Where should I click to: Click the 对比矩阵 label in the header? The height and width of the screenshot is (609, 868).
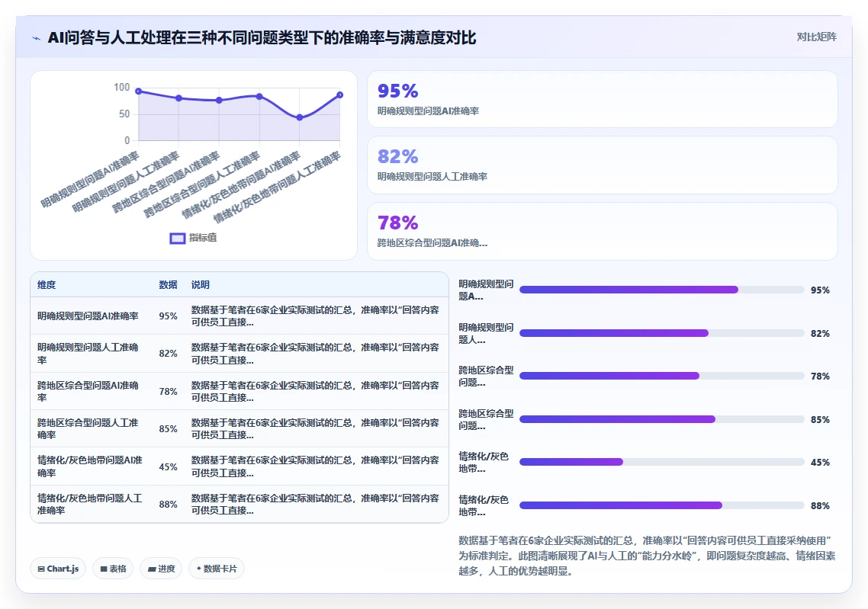pos(817,37)
